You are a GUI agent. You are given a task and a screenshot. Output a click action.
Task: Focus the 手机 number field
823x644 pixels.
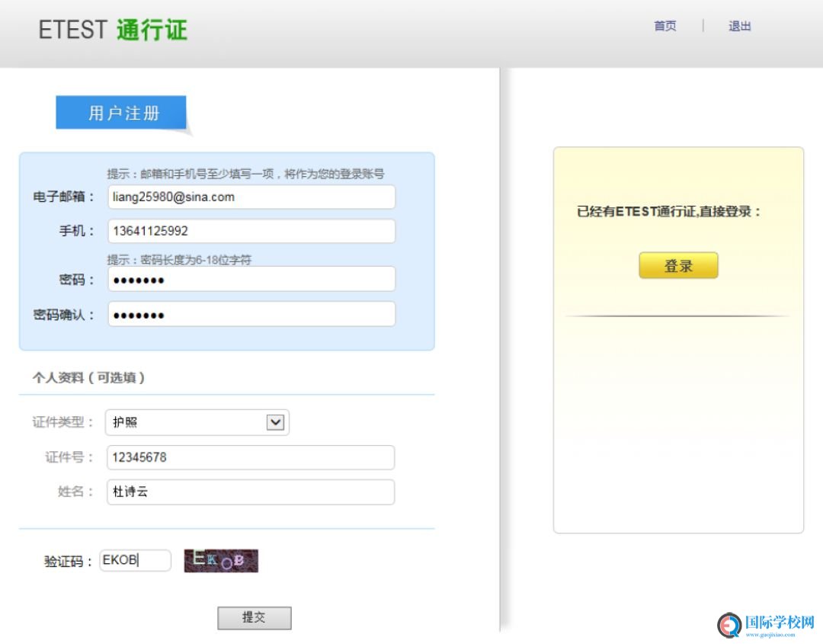[251, 231]
